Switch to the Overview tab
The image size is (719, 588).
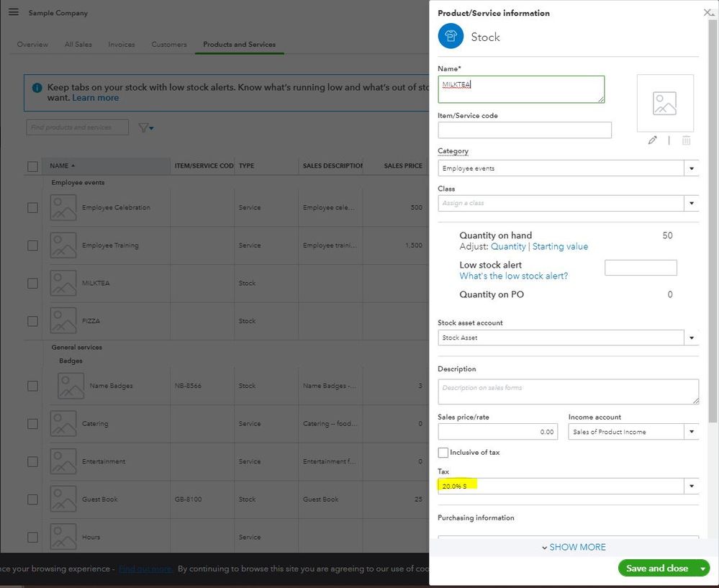[32, 45]
